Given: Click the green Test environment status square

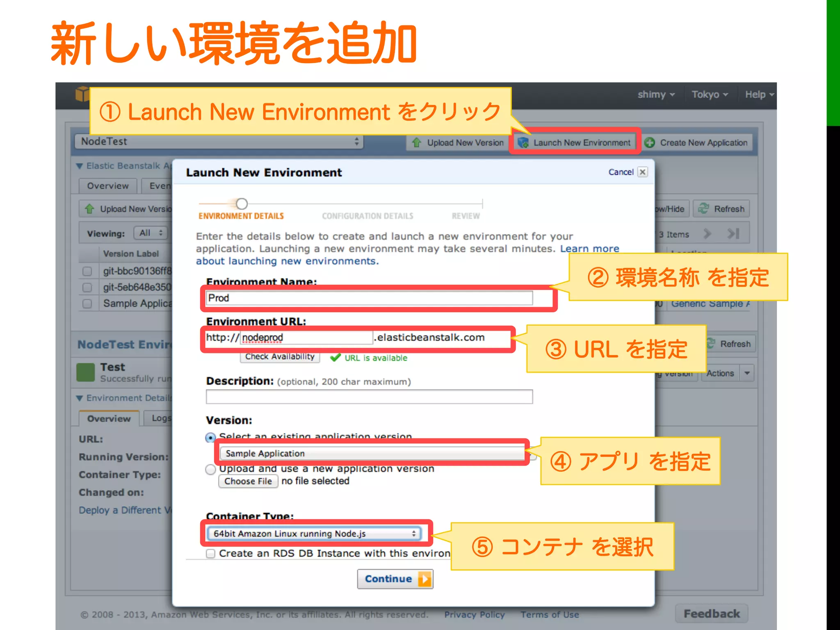Looking at the screenshot, I should tap(86, 372).
